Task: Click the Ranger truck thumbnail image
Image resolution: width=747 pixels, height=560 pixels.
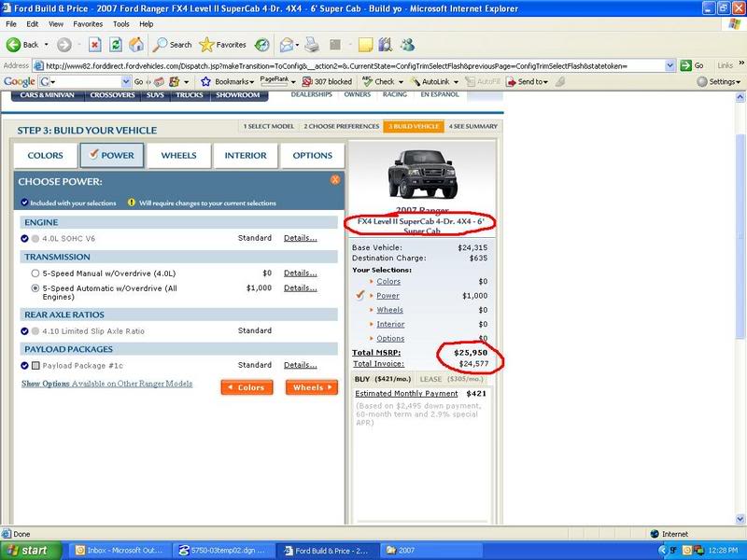Action: coord(423,174)
